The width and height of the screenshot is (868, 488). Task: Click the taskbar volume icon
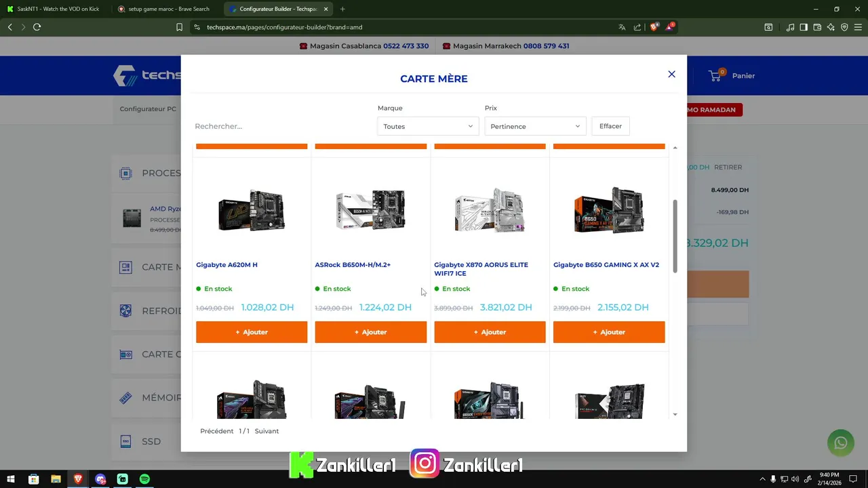[x=795, y=479]
